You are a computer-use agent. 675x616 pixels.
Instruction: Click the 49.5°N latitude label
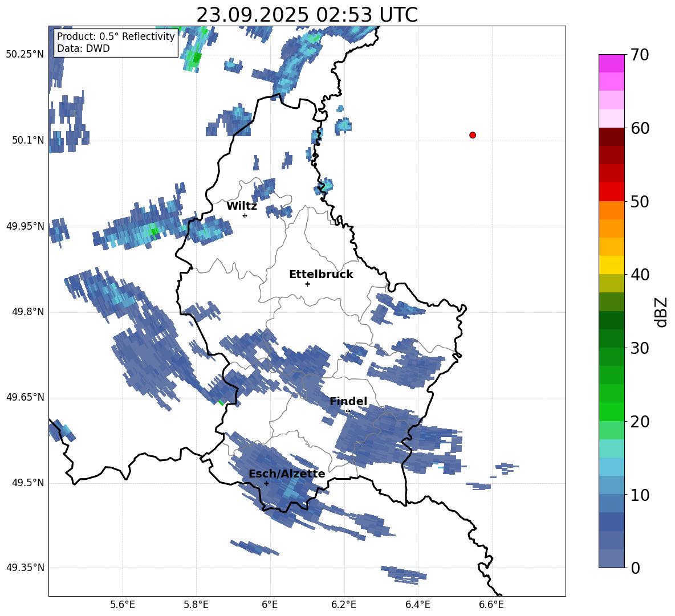[28, 483]
